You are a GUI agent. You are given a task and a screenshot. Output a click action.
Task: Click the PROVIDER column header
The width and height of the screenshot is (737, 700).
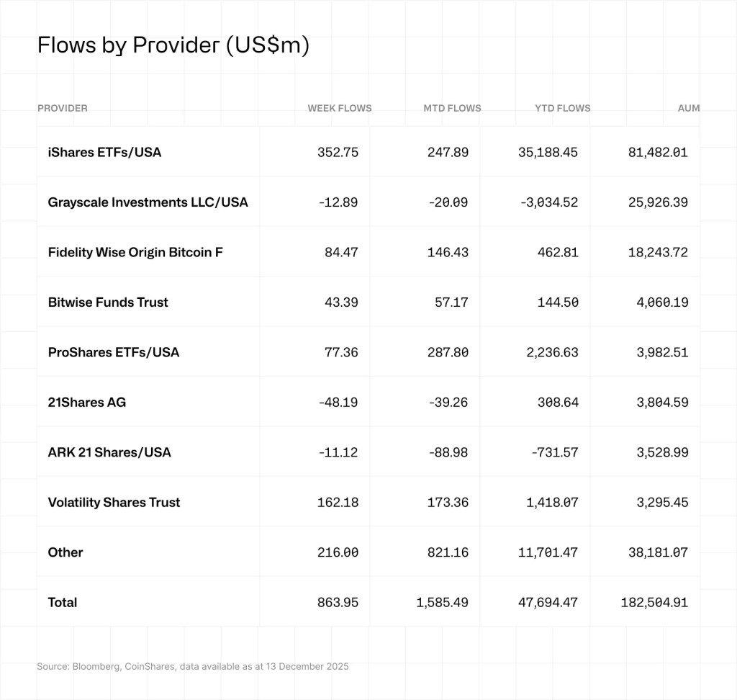63,108
